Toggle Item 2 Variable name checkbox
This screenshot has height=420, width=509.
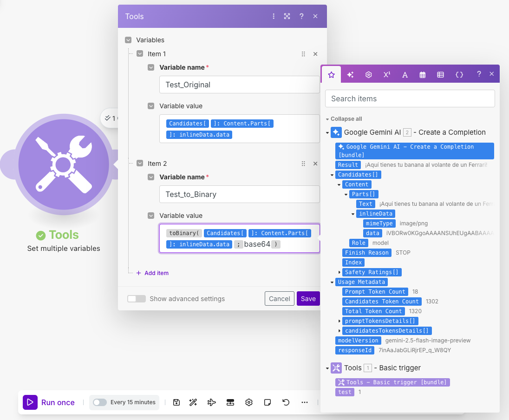point(151,177)
